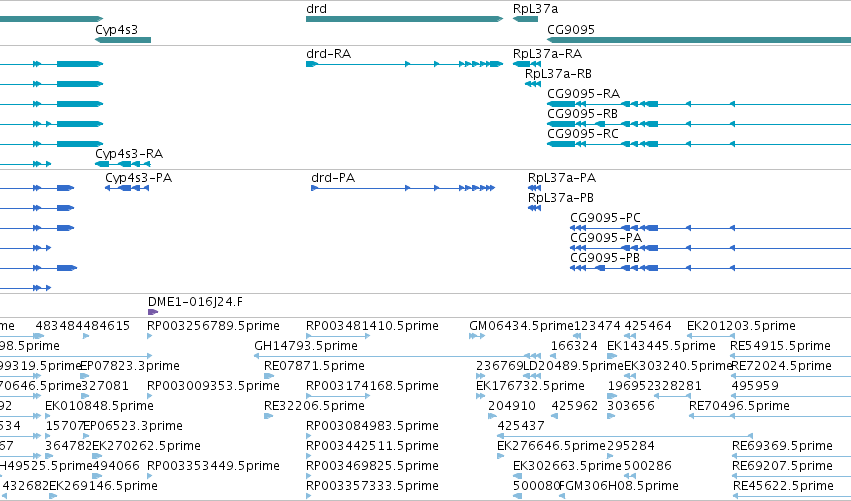
Task: Click the CG9095-PA protein label
Action: [x=606, y=238]
